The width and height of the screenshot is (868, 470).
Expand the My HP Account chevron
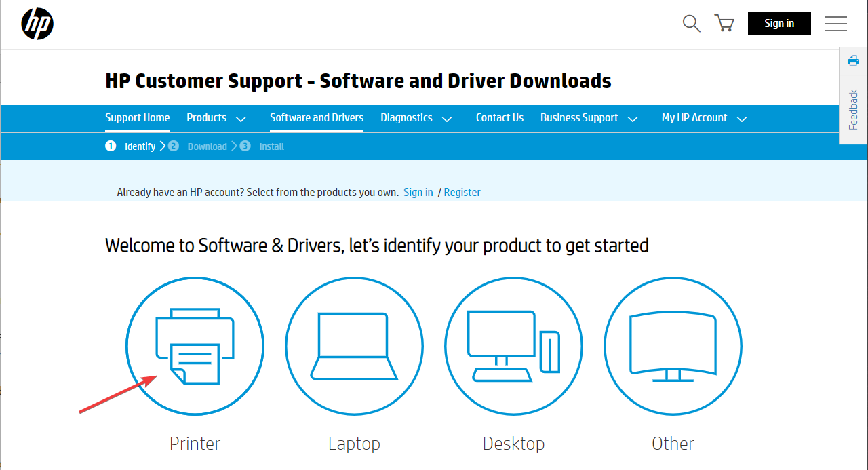click(x=742, y=119)
